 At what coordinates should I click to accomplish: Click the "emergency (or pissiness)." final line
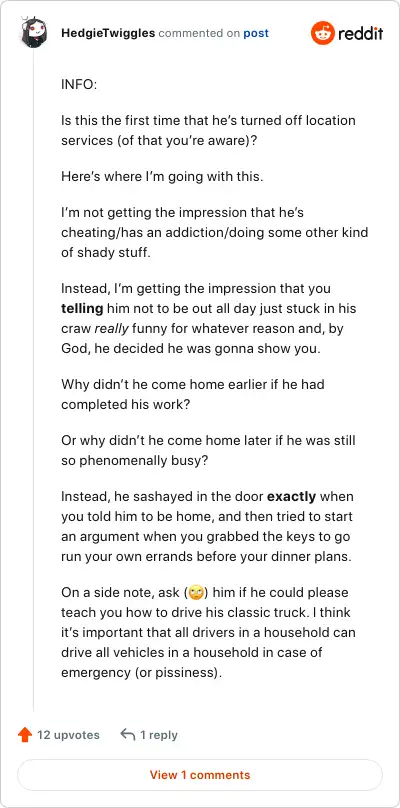pyautogui.click(x=141, y=673)
